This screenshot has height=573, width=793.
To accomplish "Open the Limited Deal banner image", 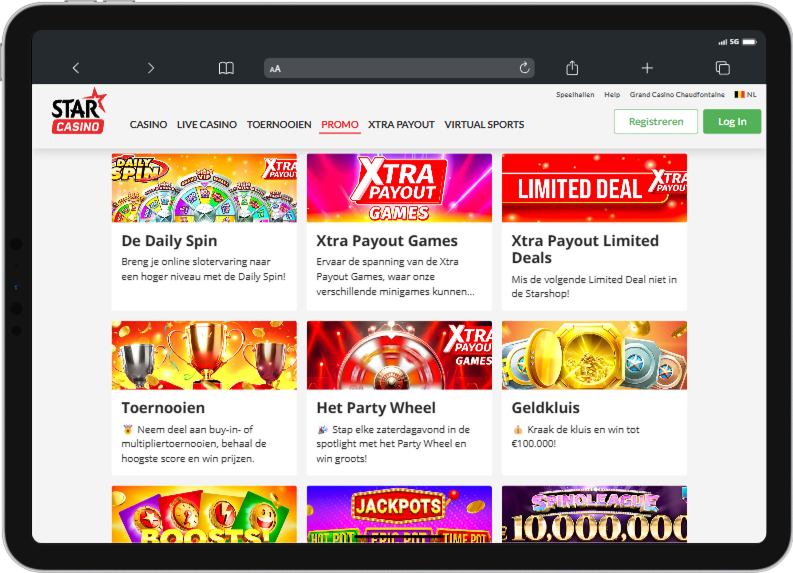I will [x=594, y=188].
